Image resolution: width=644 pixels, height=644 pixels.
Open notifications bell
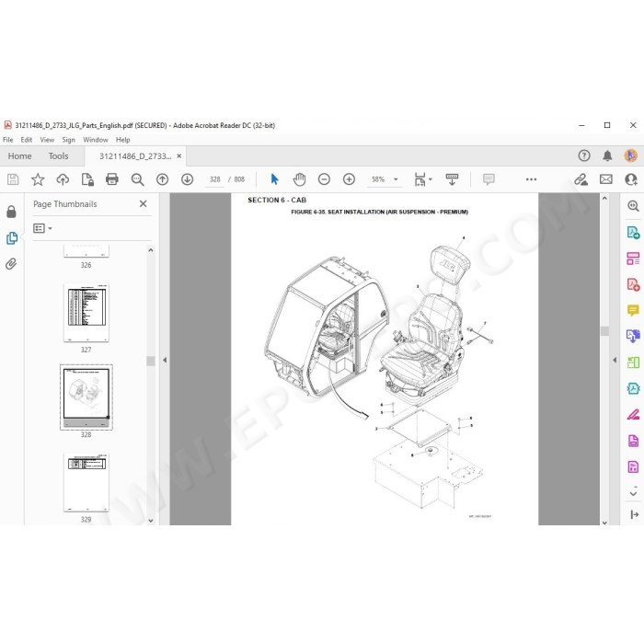tap(607, 155)
